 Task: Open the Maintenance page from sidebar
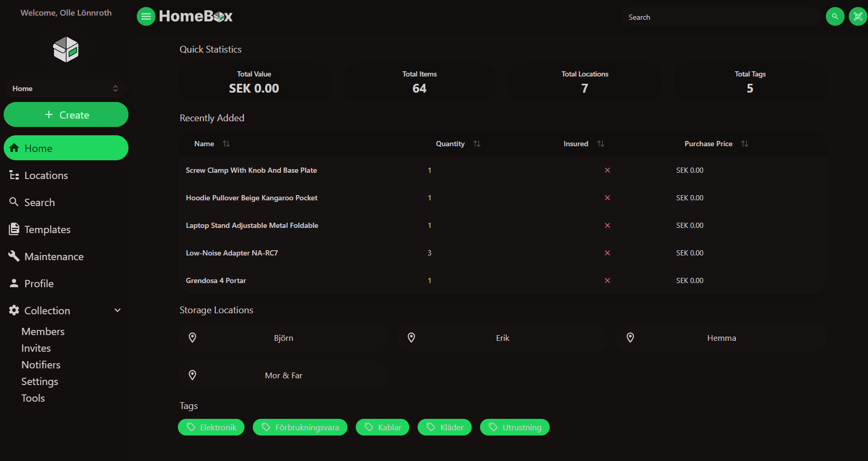coord(54,257)
